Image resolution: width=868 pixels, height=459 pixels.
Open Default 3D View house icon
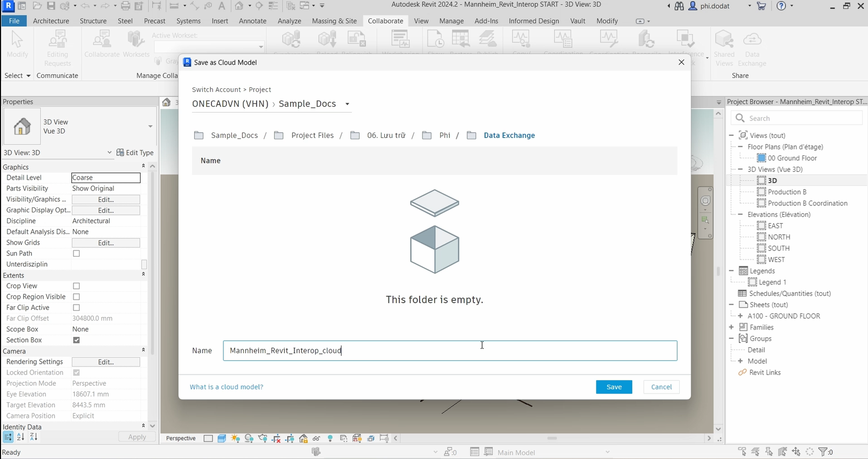point(239,6)
